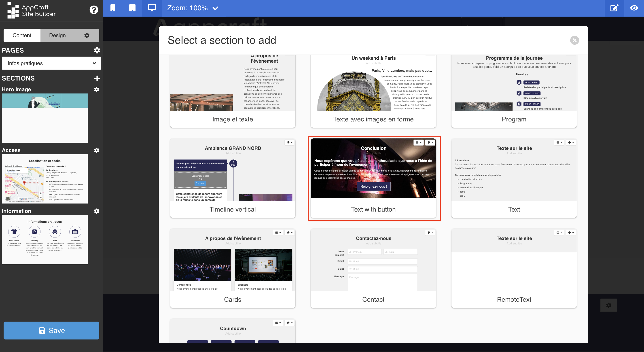644x352 pixels.
Task: Click the help question mark icon
Action: [x=94, y=10]
